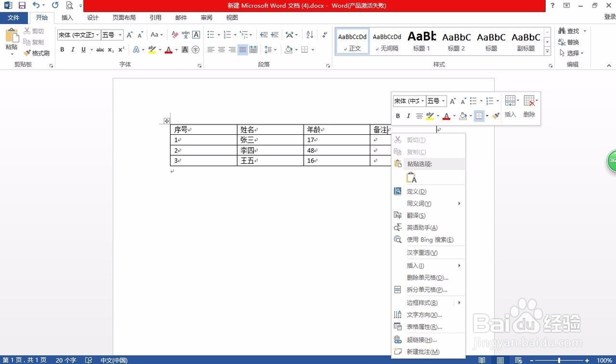Image resolution: width=616 pixels, height=364 pixels.
Task: Click Distributed alignment icon in ribbon
Action: tap(253, 50)
